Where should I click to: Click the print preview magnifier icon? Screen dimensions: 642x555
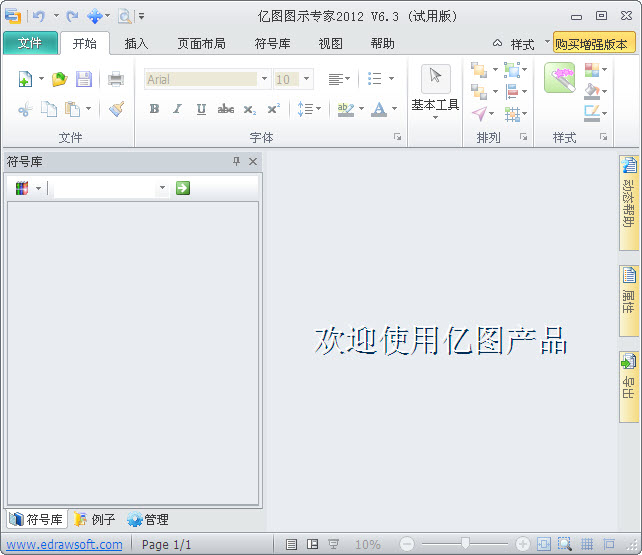tap(124, 16)
